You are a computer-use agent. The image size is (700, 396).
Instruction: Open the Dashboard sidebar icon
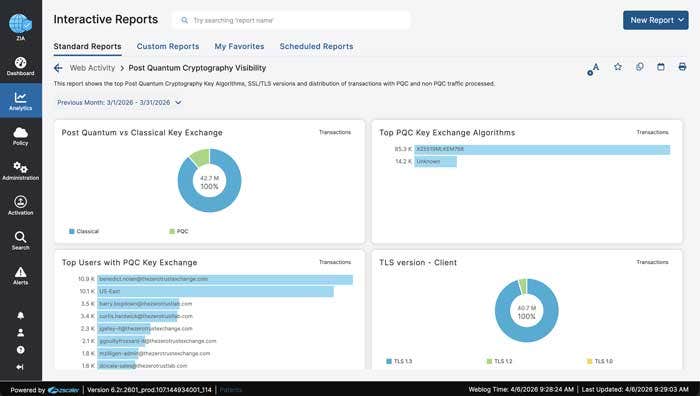pyautogui.click(x=21, y=66)
